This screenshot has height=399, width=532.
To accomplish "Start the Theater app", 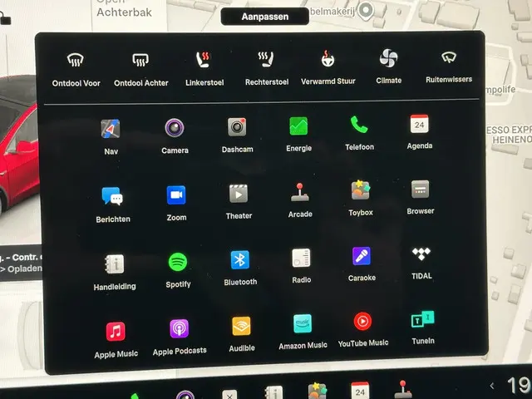I will [x=239, y=194].
